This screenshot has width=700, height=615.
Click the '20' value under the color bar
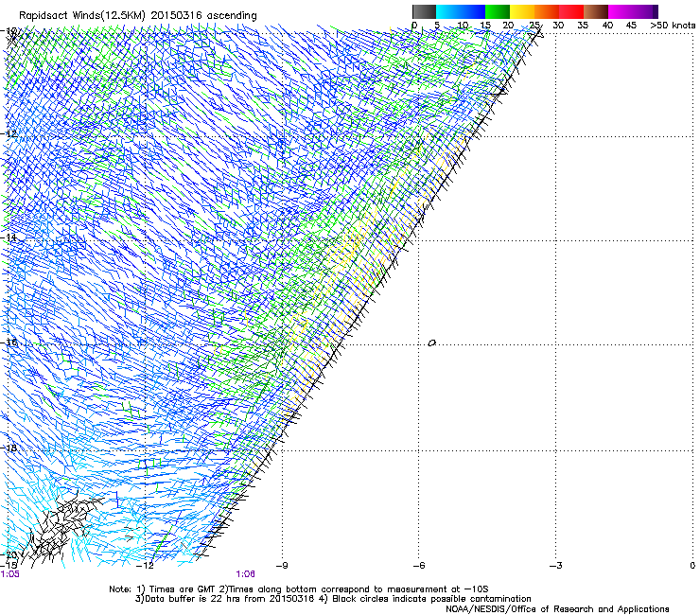click(508, 26)
